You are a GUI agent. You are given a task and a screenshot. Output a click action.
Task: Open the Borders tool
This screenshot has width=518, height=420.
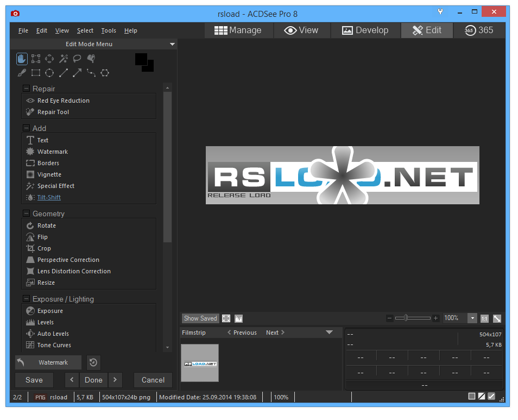(48, 163)
